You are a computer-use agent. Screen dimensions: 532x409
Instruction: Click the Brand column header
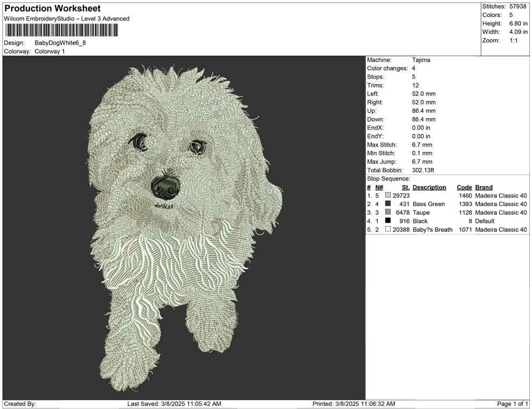484,187
